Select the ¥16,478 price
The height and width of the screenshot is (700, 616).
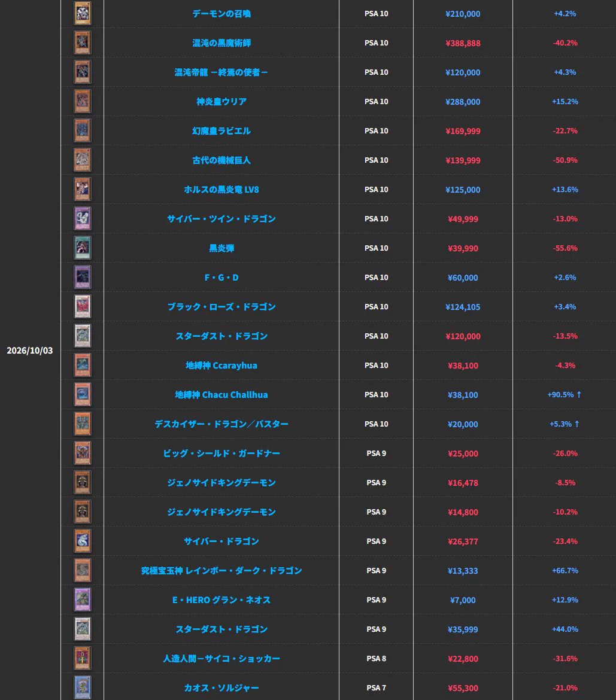pyautogui.click(x=463, y=483)
